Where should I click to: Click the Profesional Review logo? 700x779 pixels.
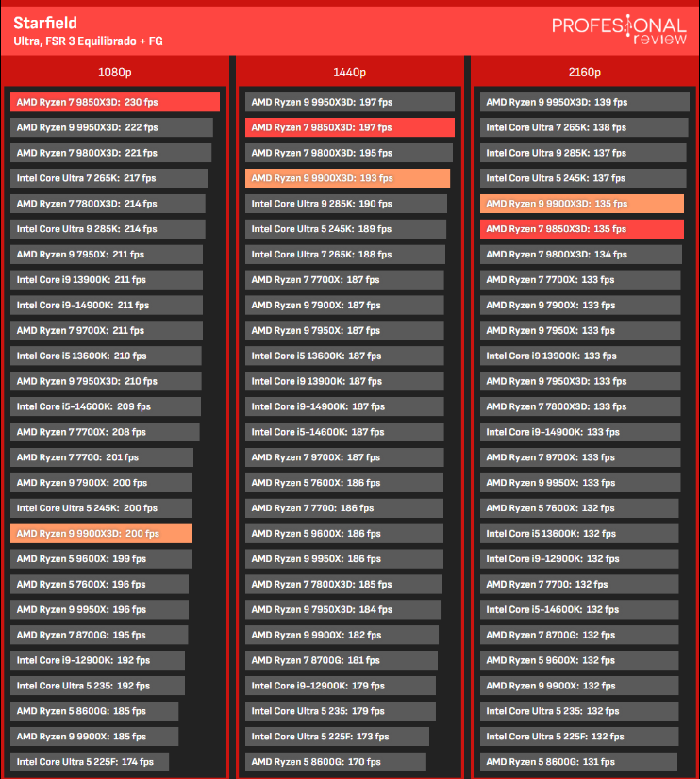tap(619, 31)
